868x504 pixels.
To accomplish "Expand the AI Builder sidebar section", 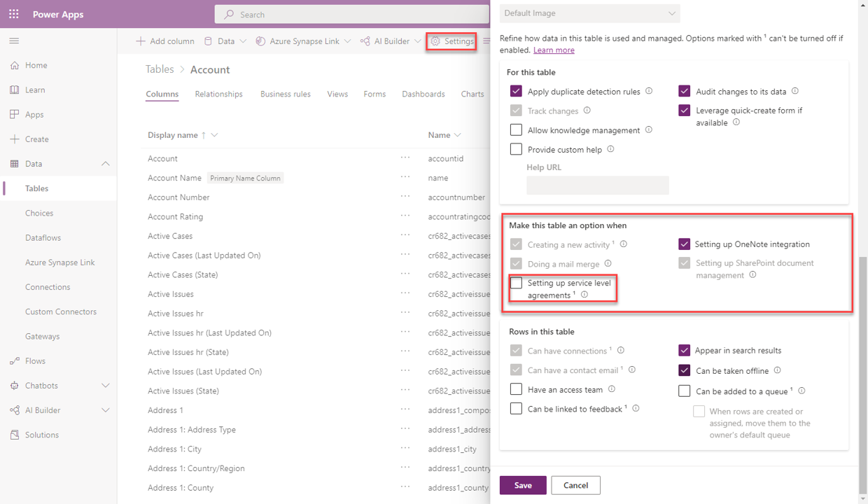I will click(x=106, y=410).
